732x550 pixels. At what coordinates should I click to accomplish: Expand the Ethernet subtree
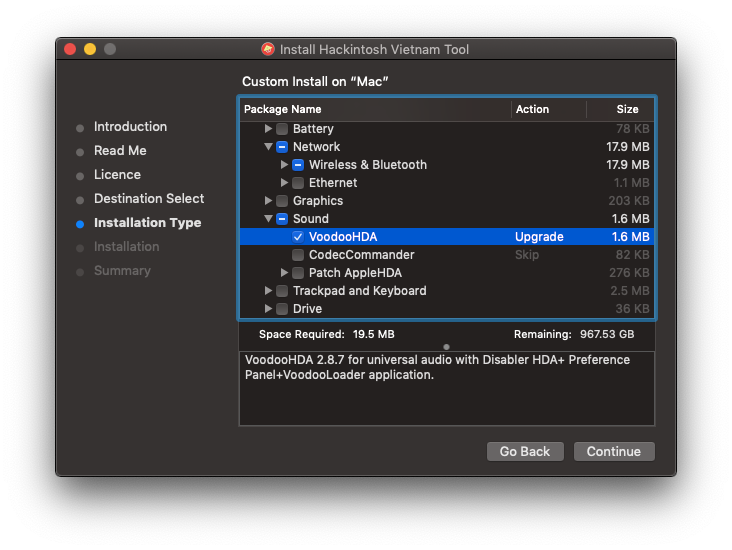[x=284, y=182]
